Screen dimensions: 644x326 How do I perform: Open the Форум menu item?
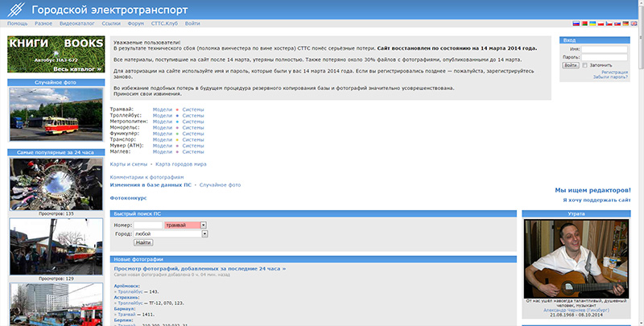[x=135, y=24]
